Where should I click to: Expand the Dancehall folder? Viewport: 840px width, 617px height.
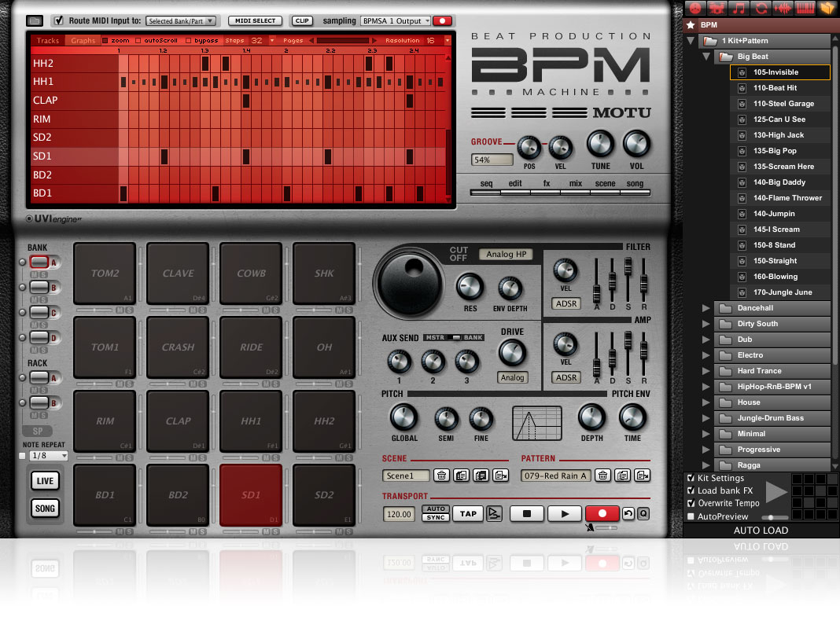pyautogui.click(x=706, y=308)
